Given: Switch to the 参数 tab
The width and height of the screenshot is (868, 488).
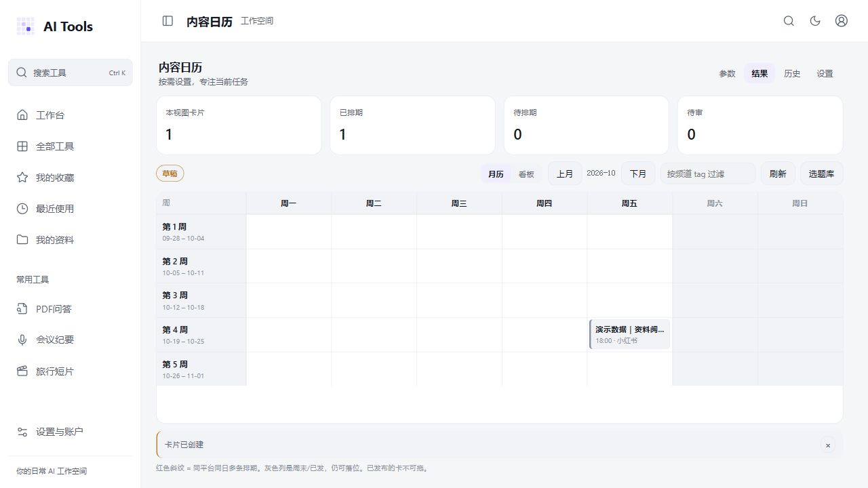Looking at the screenshot, I should click(727, 73).
